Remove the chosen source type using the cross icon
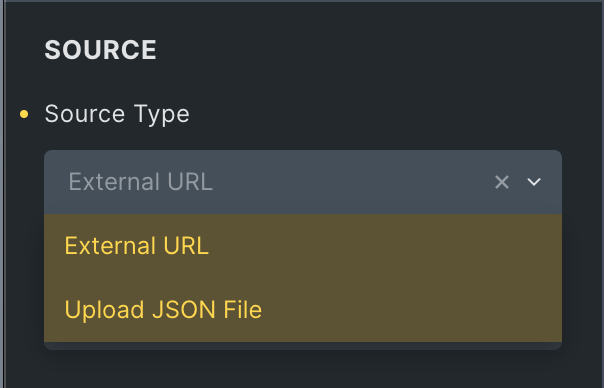The height and width of the screenshot is (388, 610). pyautogui.click(x=501, y=182)
